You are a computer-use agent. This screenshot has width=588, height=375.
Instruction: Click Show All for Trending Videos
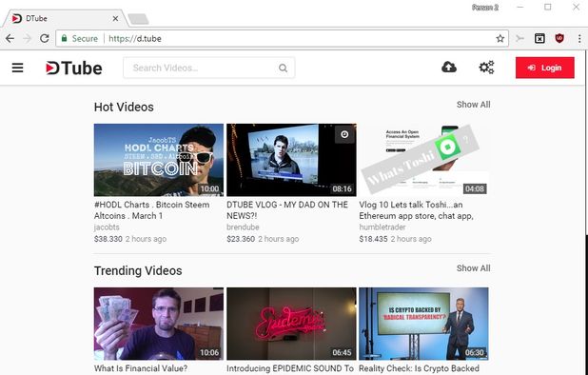click(473, 268)
